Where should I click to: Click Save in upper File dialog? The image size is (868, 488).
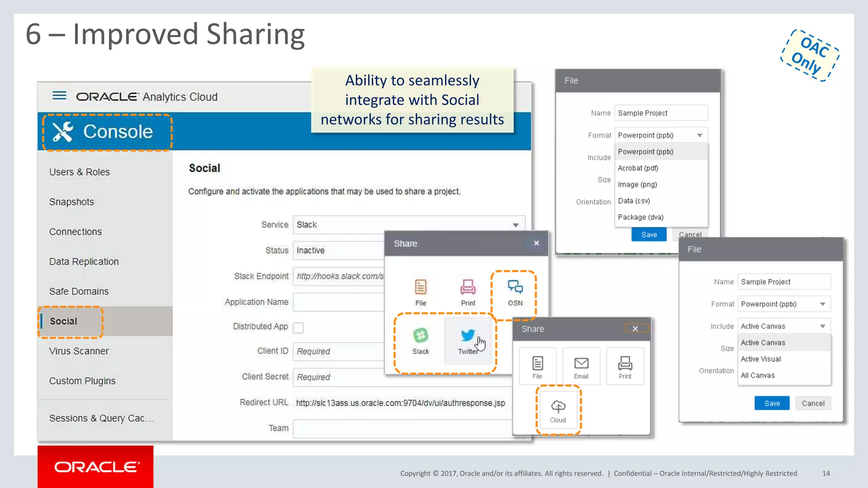[x=649, y=235]
